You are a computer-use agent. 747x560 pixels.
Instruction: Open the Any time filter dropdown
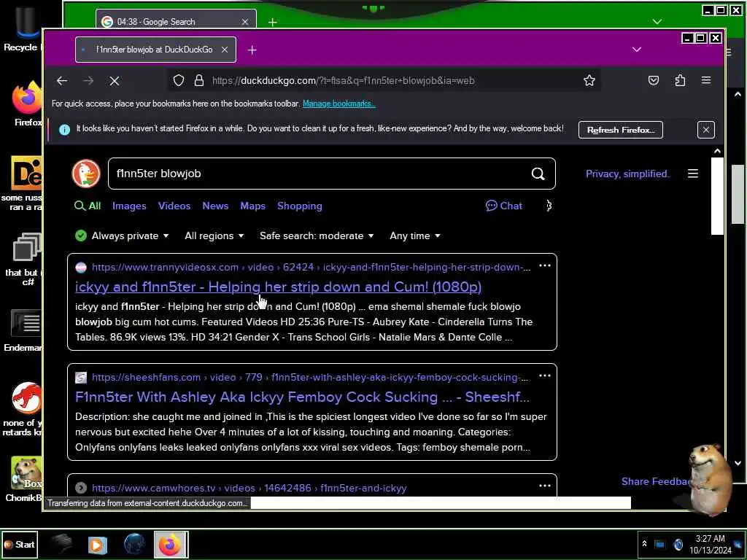(415, 236)
